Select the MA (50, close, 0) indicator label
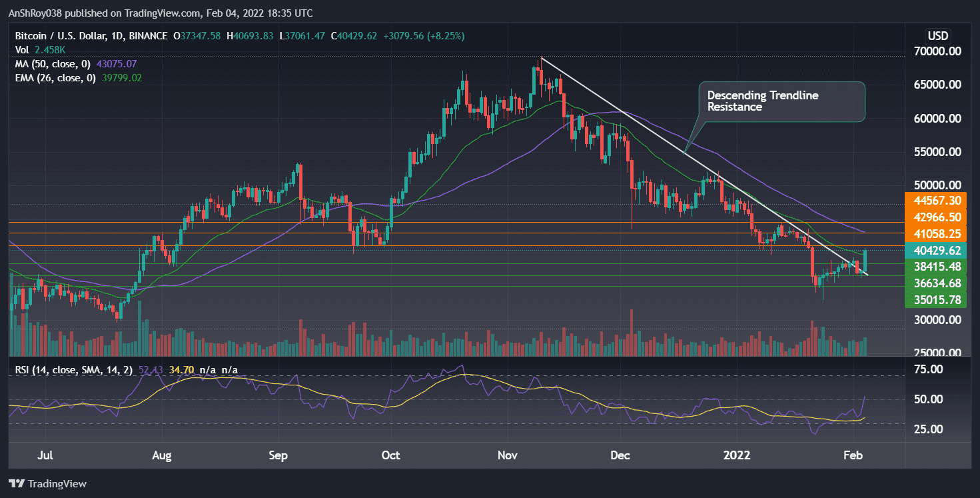980x498 pixels. point(53,63)
